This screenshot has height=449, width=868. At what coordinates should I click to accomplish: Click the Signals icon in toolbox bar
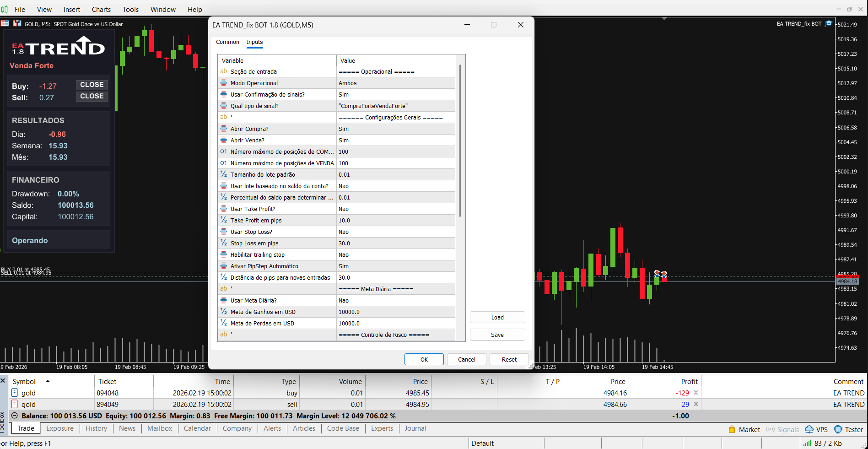coord(771,429)
